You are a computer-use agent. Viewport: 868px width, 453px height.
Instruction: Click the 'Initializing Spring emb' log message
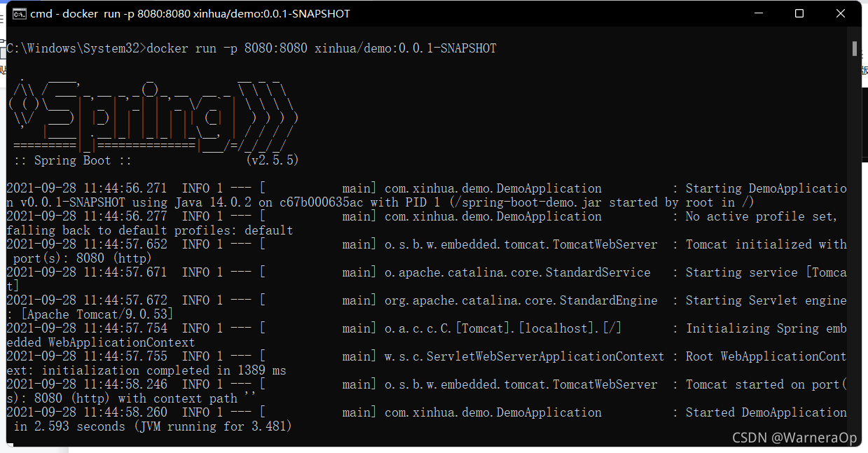click(766, 328)
